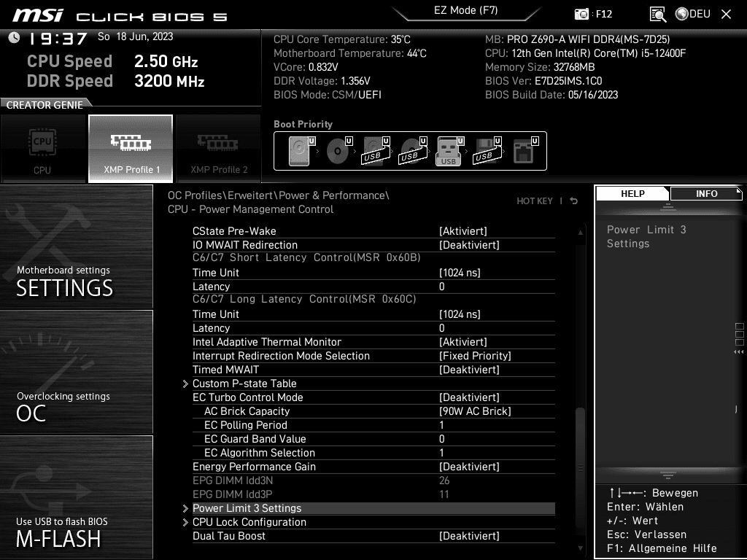The height and width of the screenshot is (560, 747).
Task: Toggle EC Turbo Control Mode [Deaktiviert]
Action: 469,397
